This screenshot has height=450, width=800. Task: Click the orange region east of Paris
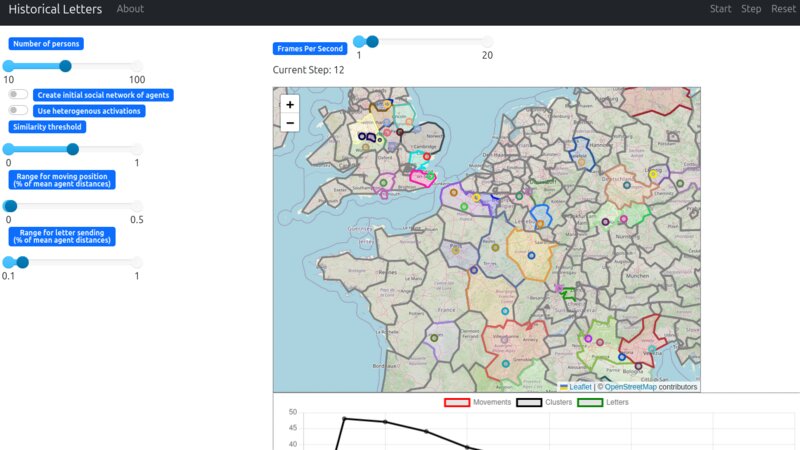click(x=531, y=255)
